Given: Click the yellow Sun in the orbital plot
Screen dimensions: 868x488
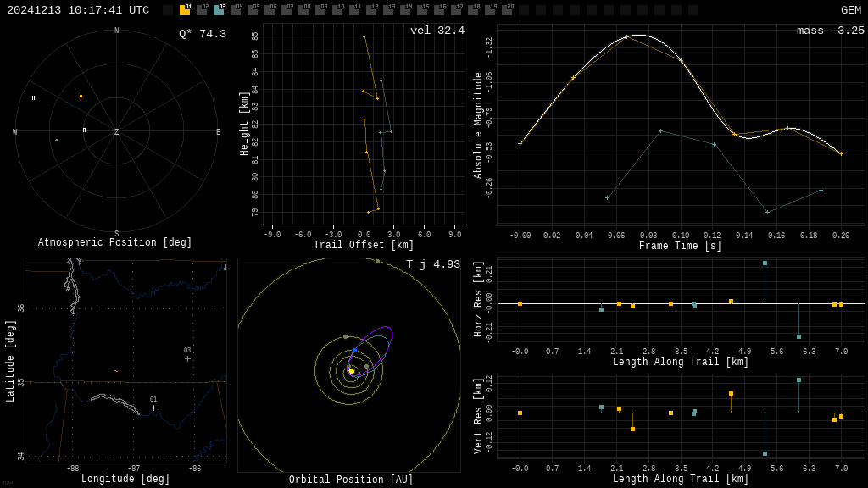Looking at the screenshot, I should point(352,371).
